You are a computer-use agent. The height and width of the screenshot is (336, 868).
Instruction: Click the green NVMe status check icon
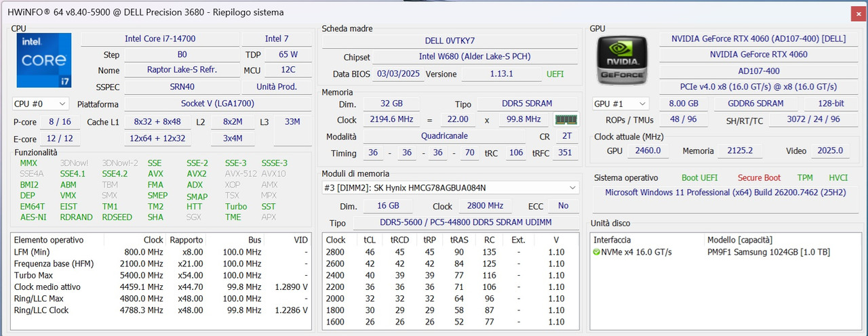pyautogui.click(x=597, y=252)
